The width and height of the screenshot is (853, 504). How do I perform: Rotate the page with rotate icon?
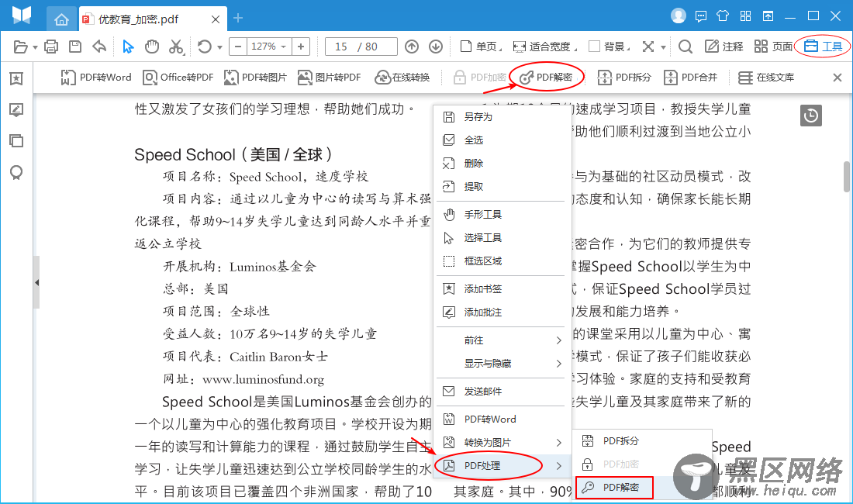click(x=205, y=47)
